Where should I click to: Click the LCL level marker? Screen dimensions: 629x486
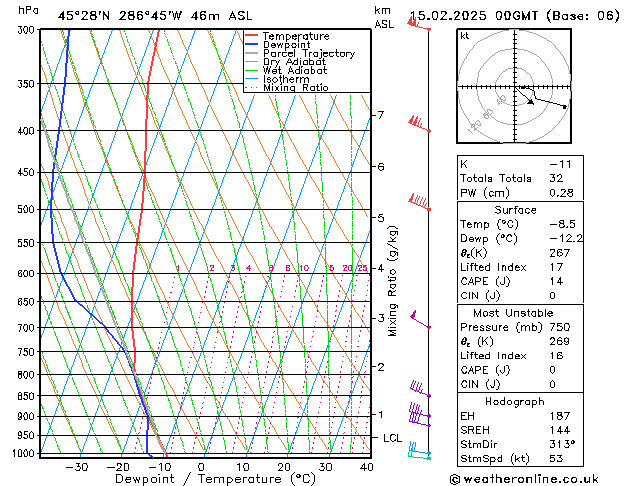pos(392,438)
